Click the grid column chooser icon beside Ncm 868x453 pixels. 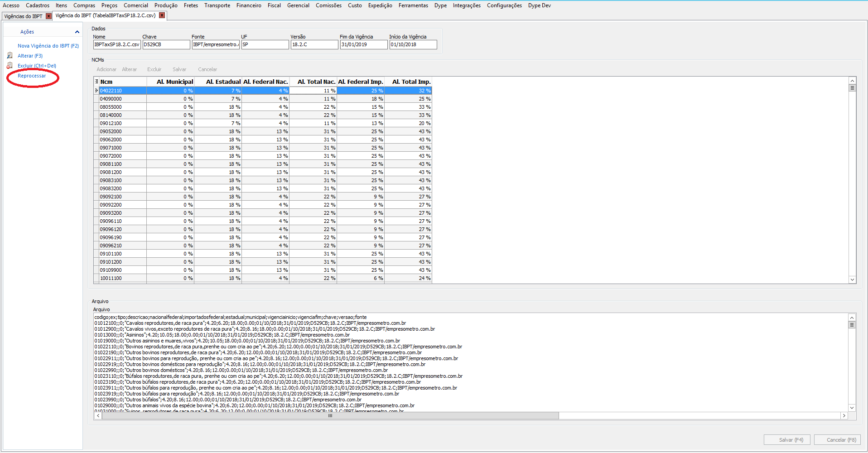click(x=96, y=82)
